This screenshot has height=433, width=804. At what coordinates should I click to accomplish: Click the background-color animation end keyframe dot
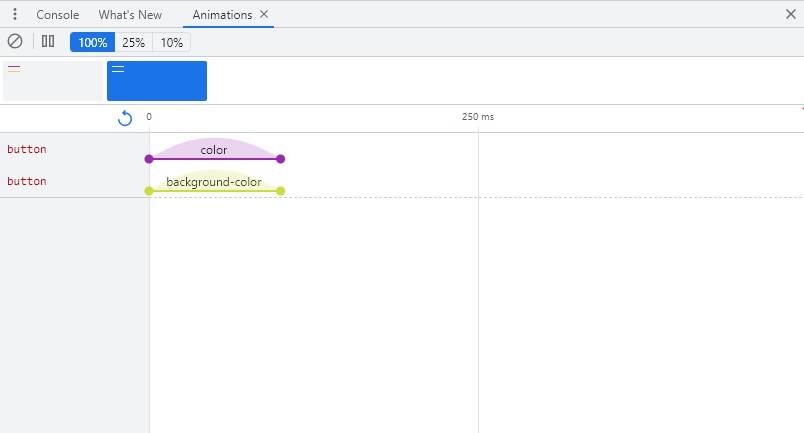point(280,191)
